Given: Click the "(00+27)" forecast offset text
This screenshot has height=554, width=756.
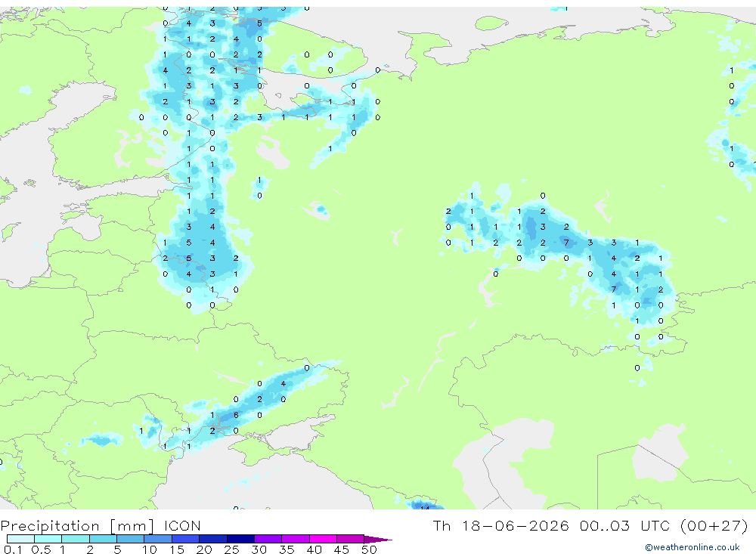Looking at the screenshot, I should 714,525.
